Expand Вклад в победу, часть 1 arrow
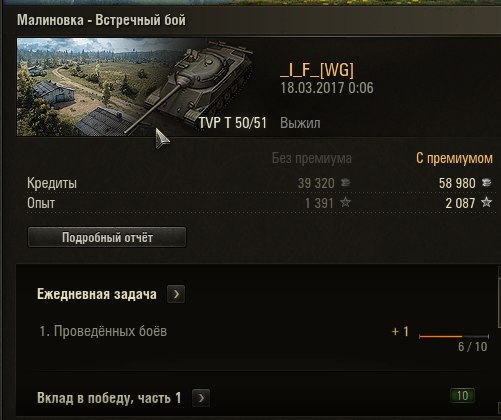The image size is (501, 420). coord(201,398)
